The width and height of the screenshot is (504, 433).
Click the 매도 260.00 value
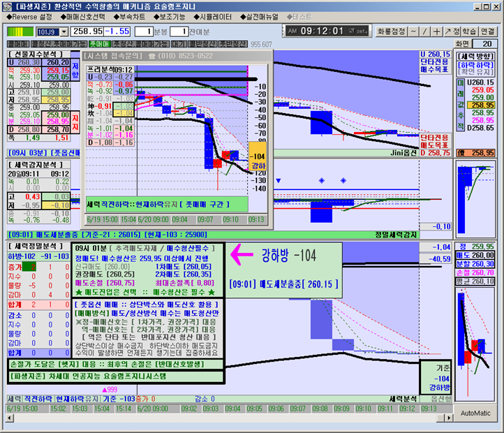(475, 256)
